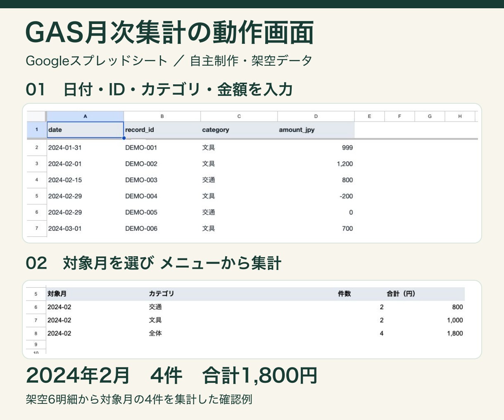Click the DEMO-006 cell
Viewport: 504px width, 420px height.
pos(162,229)
